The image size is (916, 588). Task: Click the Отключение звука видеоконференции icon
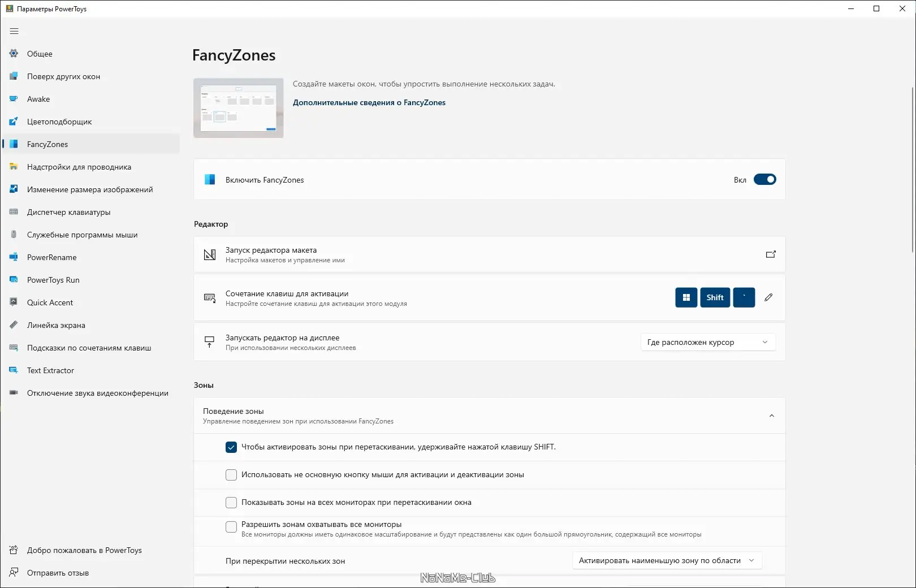(14, 393)
